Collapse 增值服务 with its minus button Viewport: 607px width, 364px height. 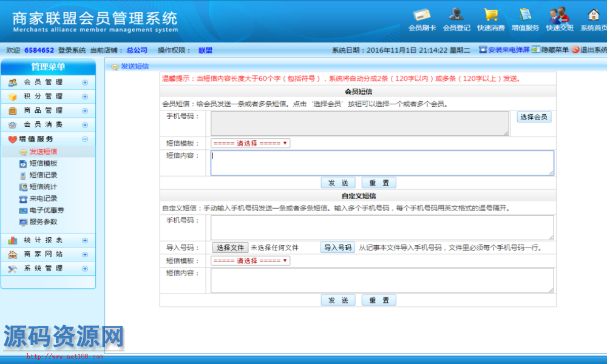coord(85,140)
